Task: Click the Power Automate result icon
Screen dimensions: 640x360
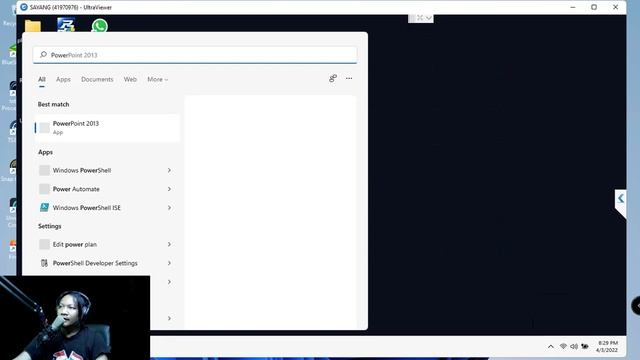Action: point(44,189)
